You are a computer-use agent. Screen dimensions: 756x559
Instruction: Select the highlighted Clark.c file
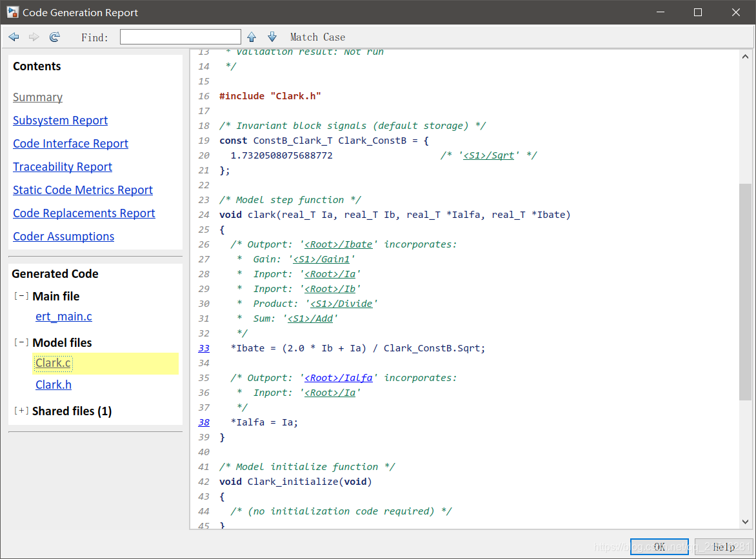[x=53, y=362]
